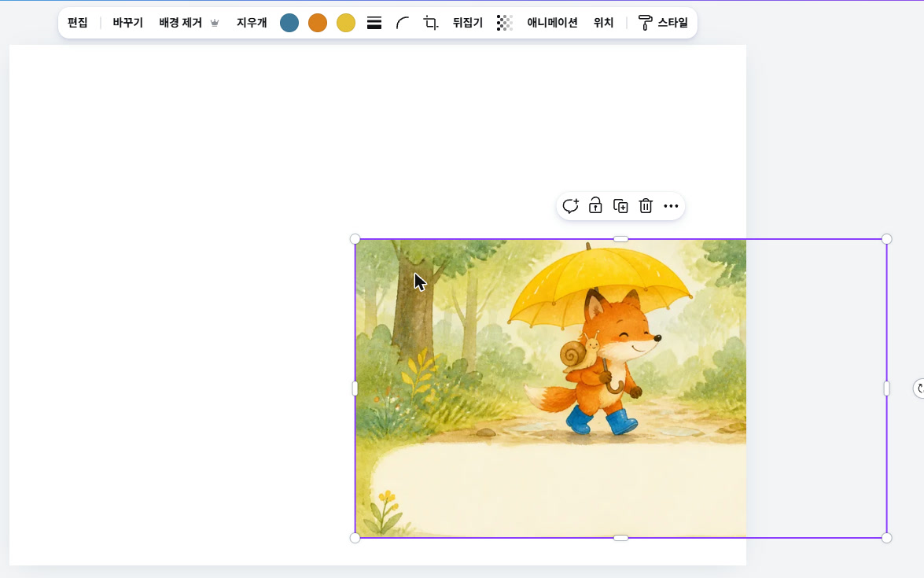Choose the 지우개 eraser tool
This screenshot has width=924, height=578.
[x=252, y=23]
